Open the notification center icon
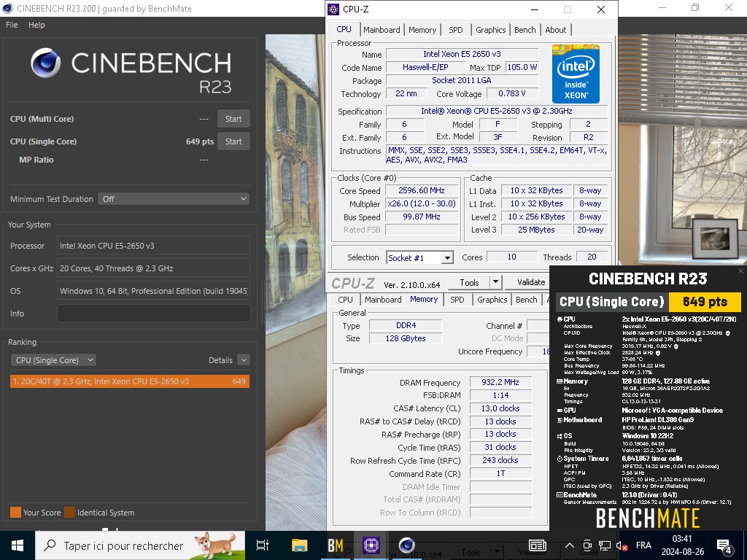747x560 pixels. tap(724, 545)
